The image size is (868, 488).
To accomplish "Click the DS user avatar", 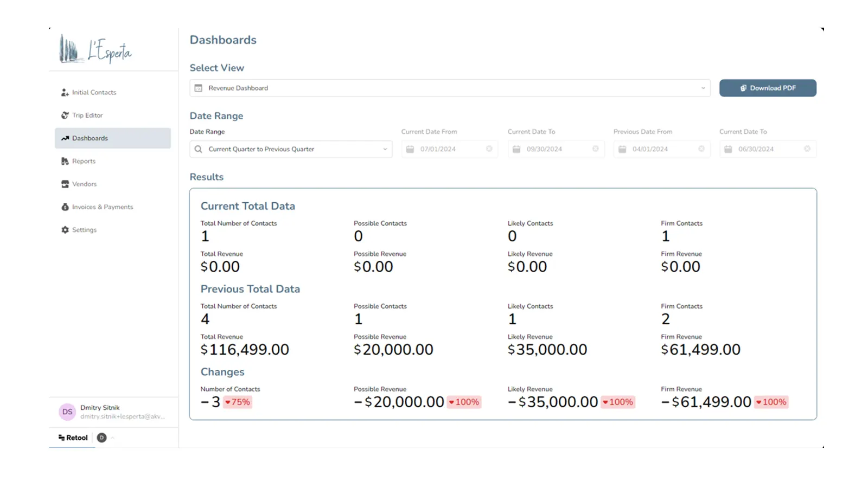I will pyautogui.click(x=67, y=412).
